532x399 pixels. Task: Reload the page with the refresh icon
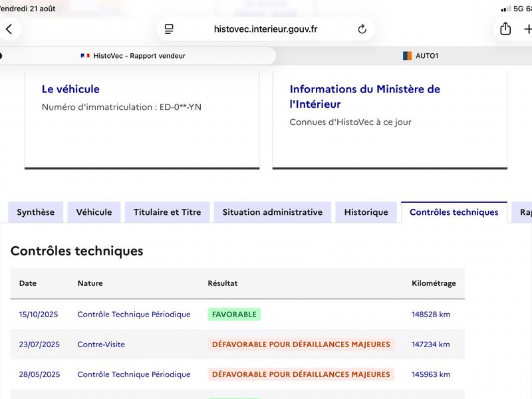point(362,29)
